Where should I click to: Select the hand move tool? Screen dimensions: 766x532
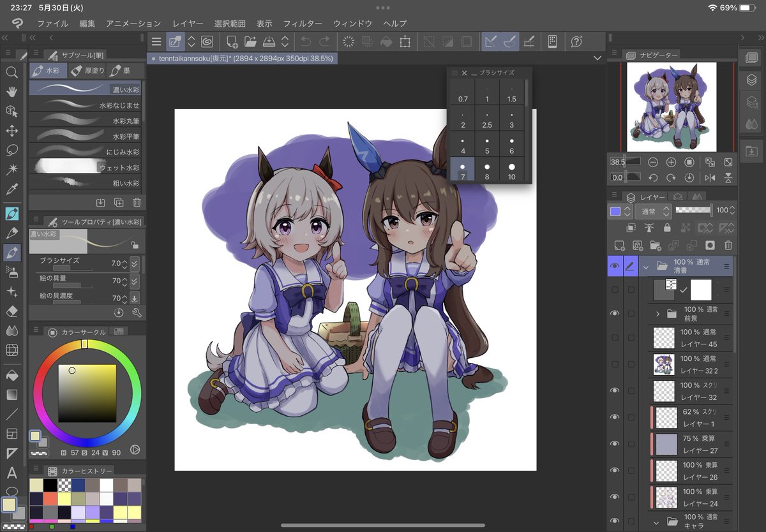pyautogui.click(x=11, y=92)
